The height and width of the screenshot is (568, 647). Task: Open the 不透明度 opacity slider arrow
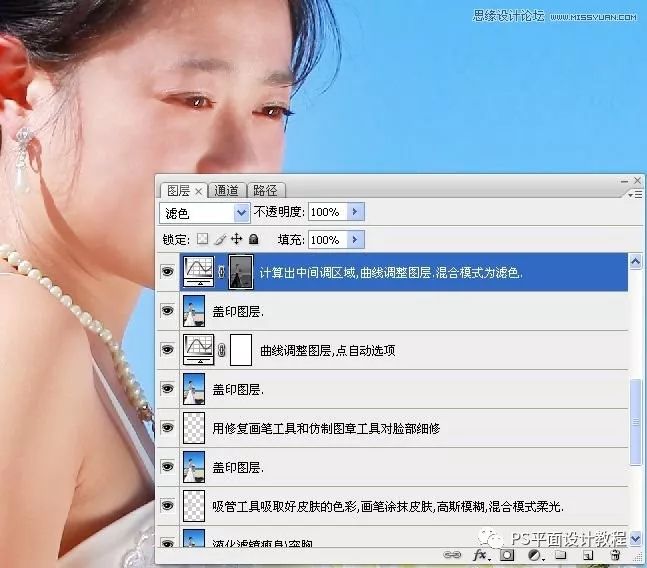click(355, 212)
